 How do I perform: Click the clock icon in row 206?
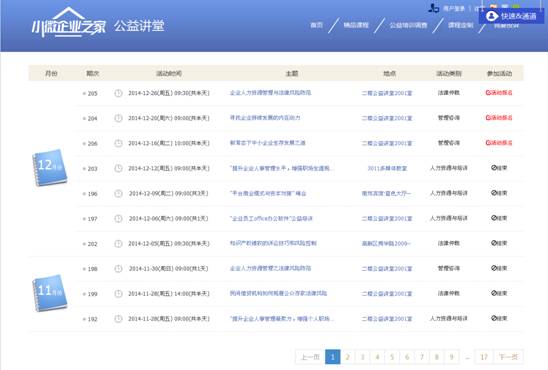[118, 143]
